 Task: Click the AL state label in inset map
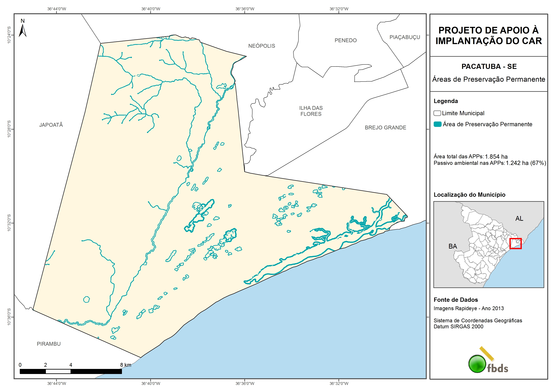[x=519, y=219]
